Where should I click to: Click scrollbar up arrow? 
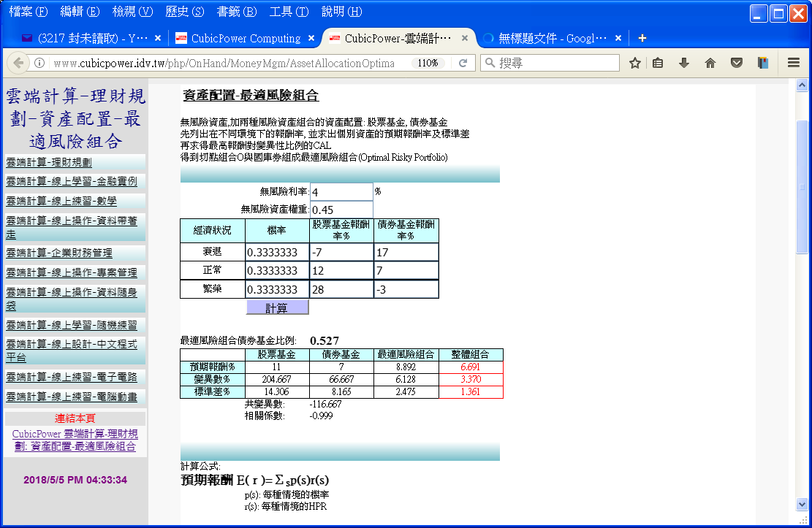[802, 85]
